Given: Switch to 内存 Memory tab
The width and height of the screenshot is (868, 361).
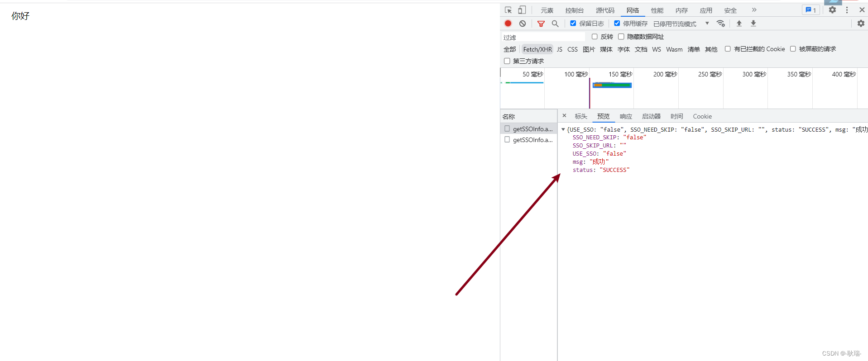Looking at the screenshot, I should tap(682, 10).
